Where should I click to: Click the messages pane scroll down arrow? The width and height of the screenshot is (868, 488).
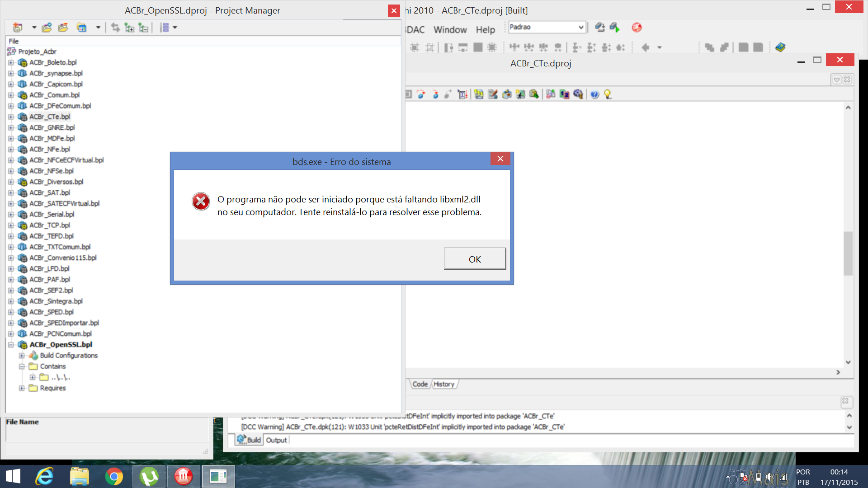pyautogui.click(x=849, y=427)
